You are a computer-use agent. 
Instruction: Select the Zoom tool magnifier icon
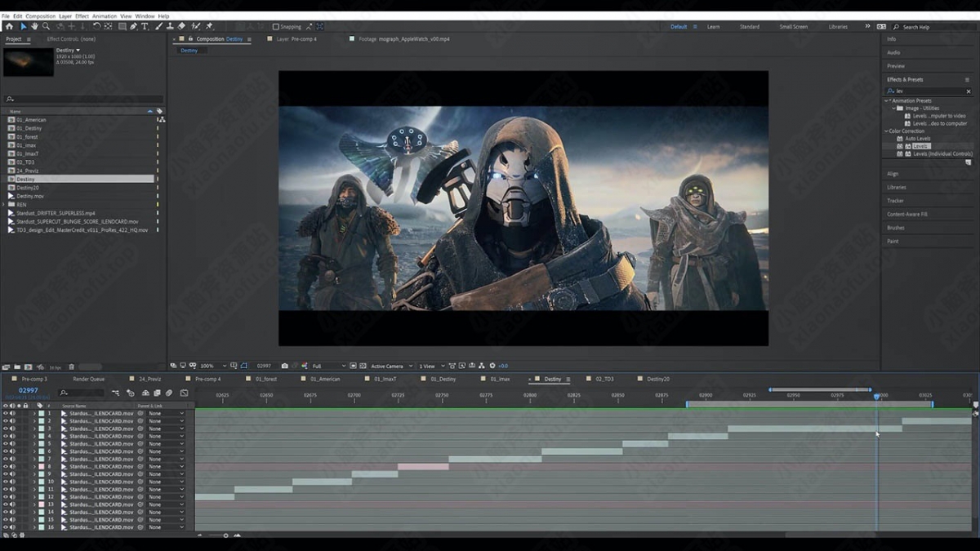click(x=46, y=27)
